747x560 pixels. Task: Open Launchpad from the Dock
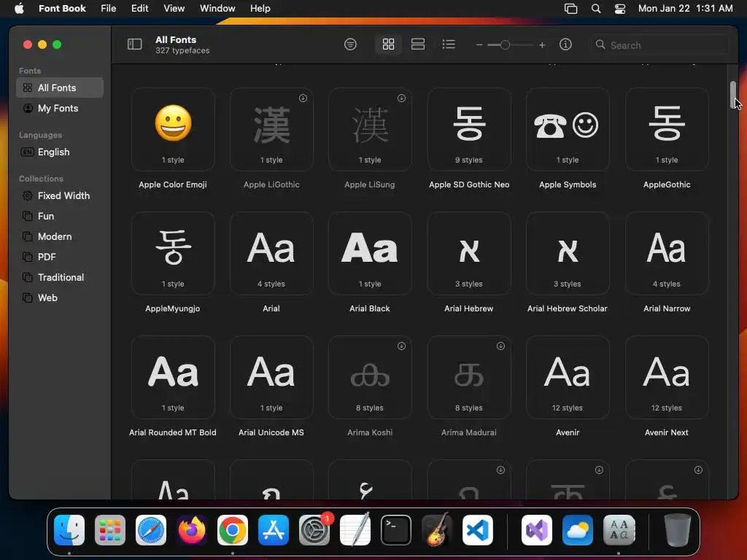click(x=110, y=530)
